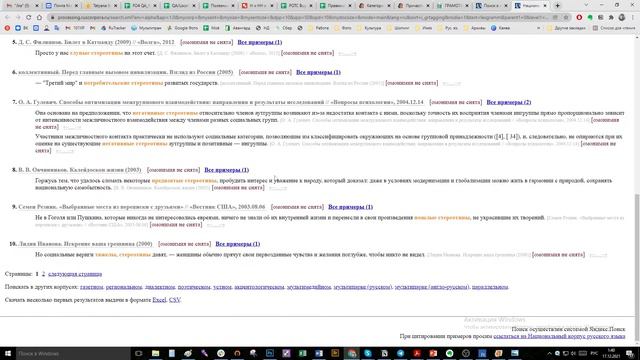Open Task View on the taskbar
This screenshot has width=640, height=360.
tap(139, 353)
